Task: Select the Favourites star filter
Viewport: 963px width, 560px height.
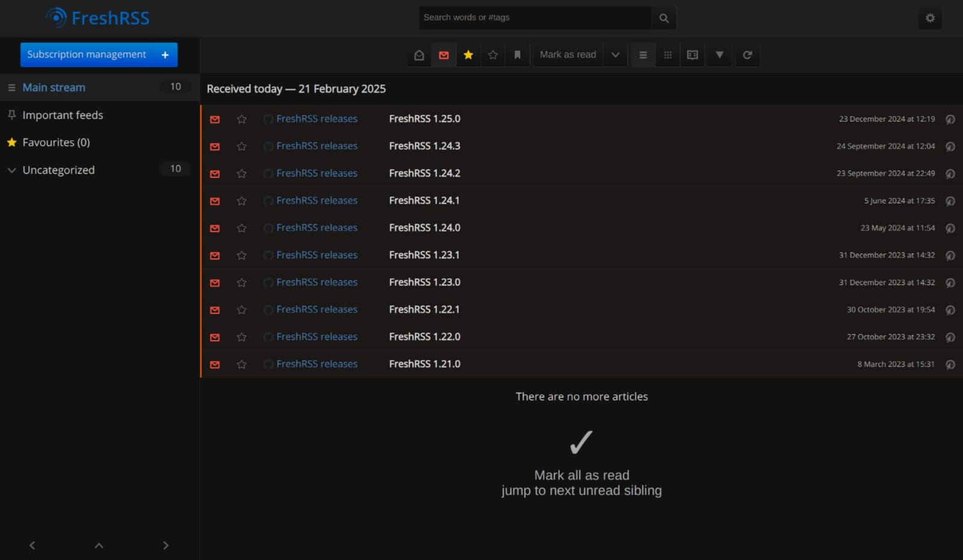Action: click(468, 55)
